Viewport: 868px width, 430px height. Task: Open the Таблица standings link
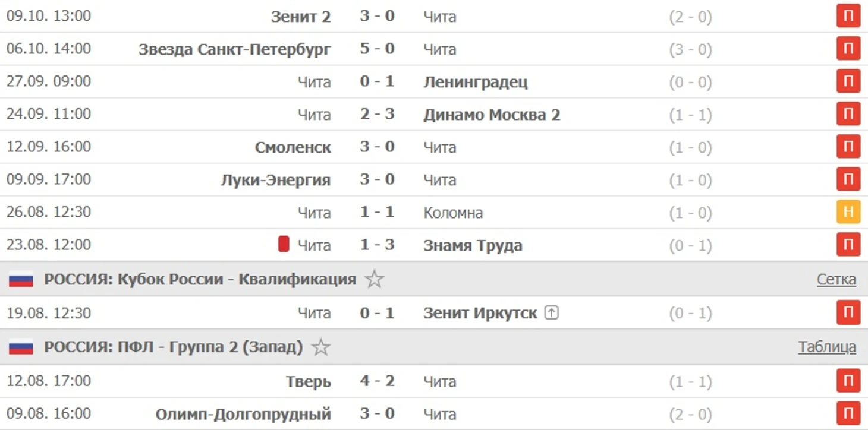click(x=826, y=347)
